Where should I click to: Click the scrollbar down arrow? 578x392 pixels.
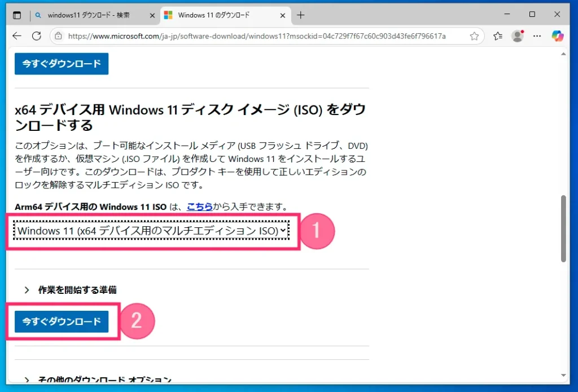[563, 376]
